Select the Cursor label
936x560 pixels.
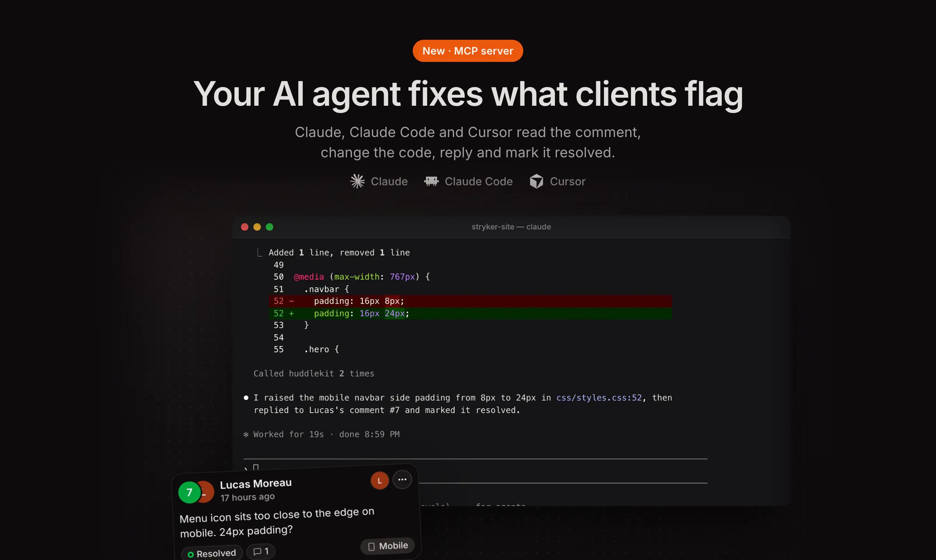click(567, 181)
